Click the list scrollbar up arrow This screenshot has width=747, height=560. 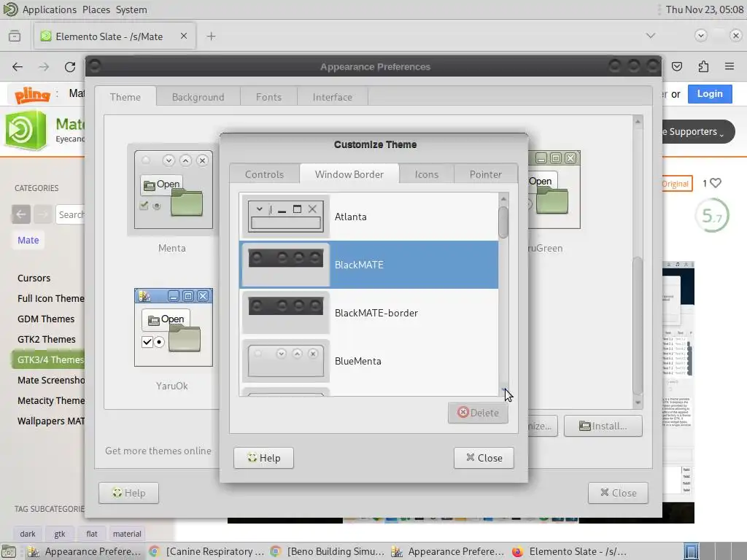(503, 198)
